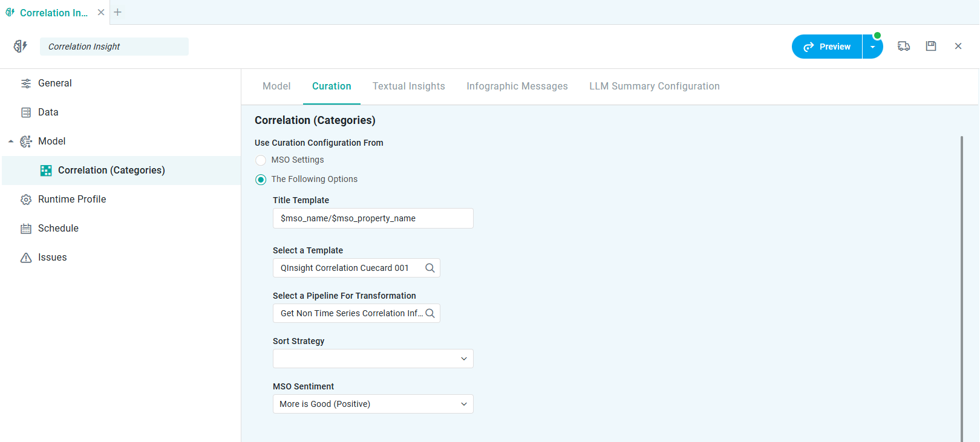The image size is (980, 442).
Task: Open the Schedule calendar section
Action: pos(58,229)
